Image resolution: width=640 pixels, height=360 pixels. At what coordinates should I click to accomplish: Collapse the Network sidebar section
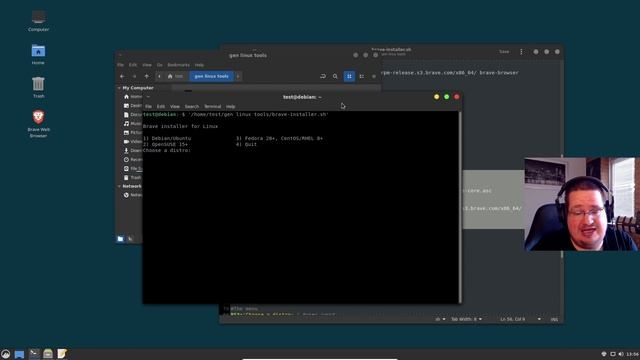click(119, 186)
